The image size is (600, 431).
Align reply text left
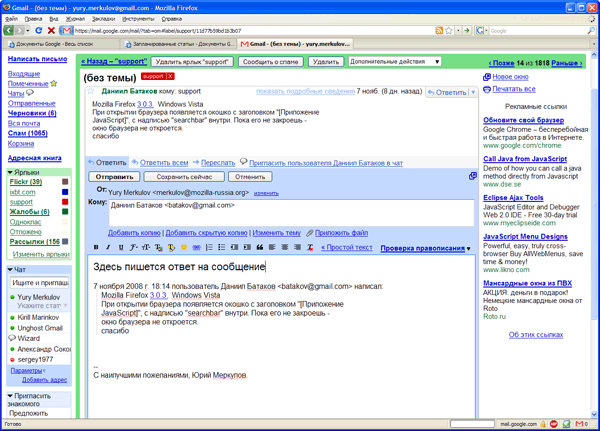[272, 247]
